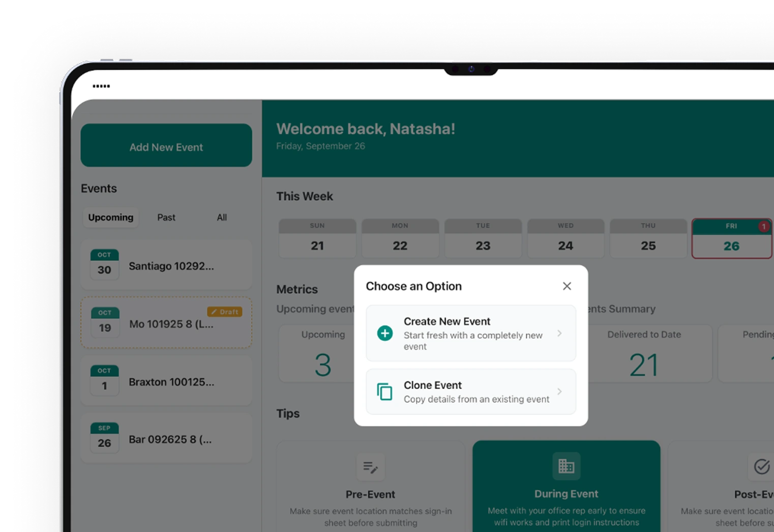Click the green plus icon for Create New Event
The height and width of the screenshot is (532, 774).
coord(385,334)
